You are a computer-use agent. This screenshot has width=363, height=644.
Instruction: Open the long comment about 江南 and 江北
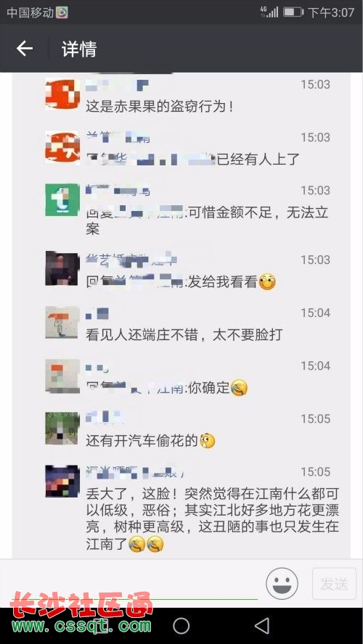tap(212, 519)
